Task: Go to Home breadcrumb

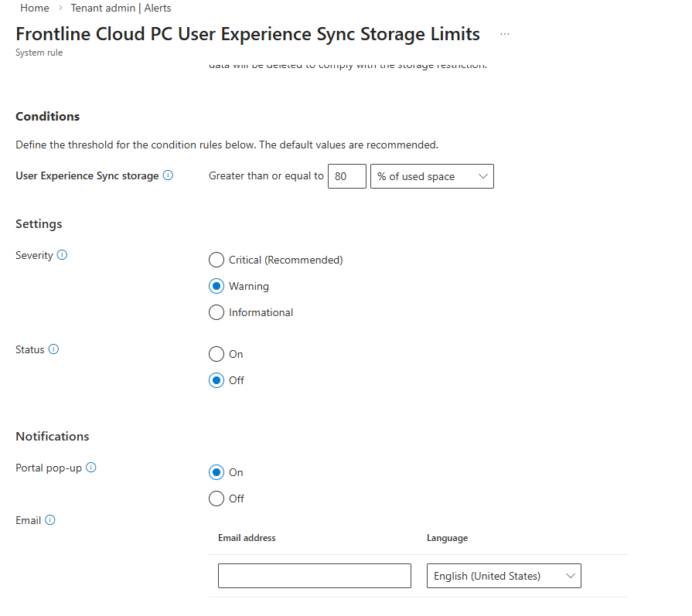Action: click(x=35, y=8)
